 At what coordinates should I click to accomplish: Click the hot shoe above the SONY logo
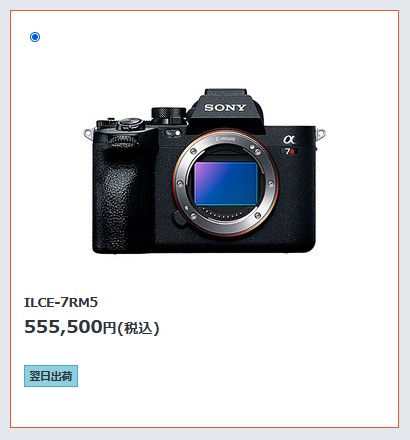225,92
